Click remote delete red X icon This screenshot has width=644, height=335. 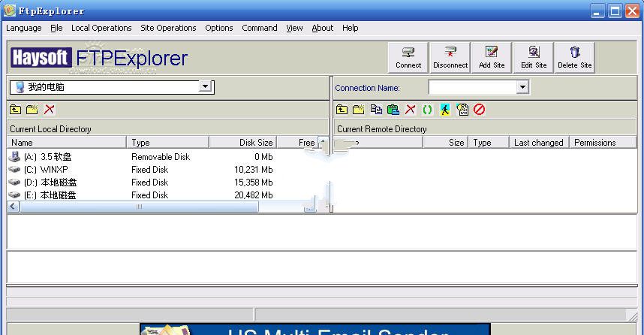(x=410, y=110)
